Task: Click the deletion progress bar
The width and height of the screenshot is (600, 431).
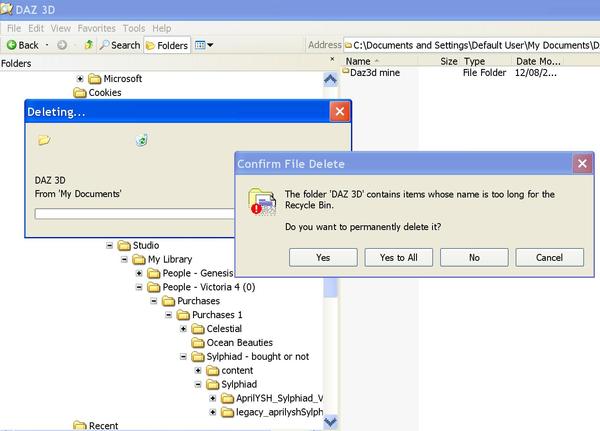Action: [x=135, y=214]
